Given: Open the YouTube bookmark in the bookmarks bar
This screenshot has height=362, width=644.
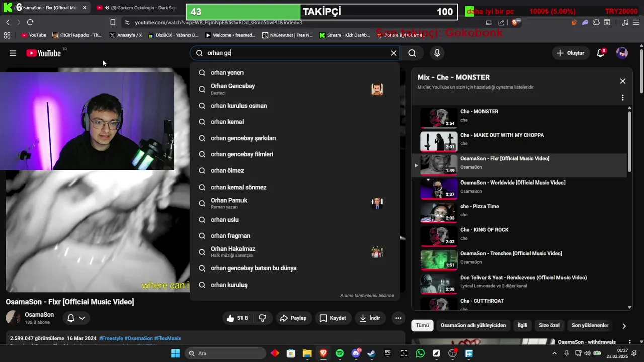Looking at the screenshot, I should pyautogui.click(x=33, y=35).
